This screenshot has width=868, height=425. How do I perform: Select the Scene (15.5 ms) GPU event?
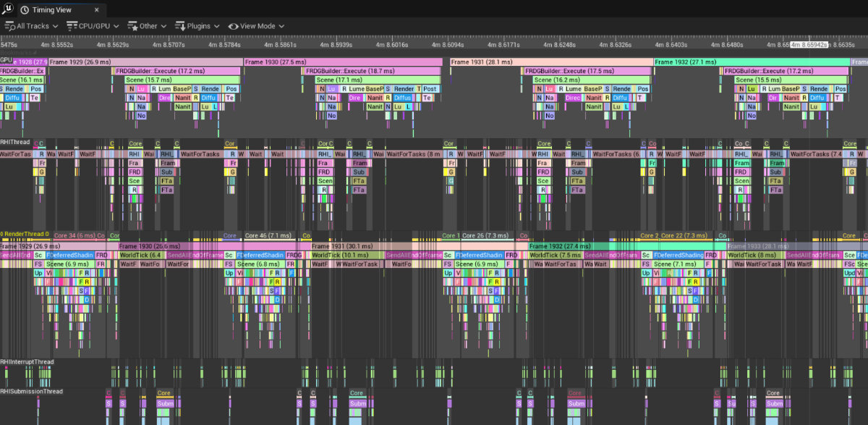789,80
